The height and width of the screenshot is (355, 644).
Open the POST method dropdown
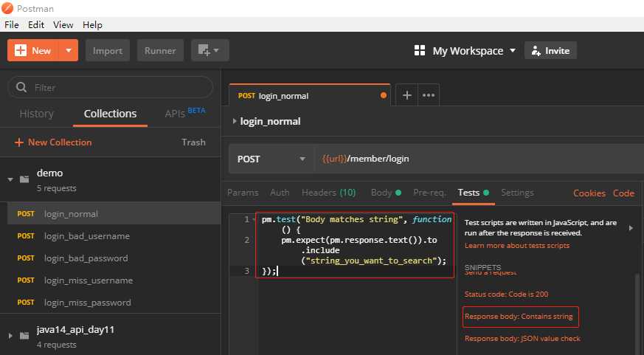click(272, 159)
